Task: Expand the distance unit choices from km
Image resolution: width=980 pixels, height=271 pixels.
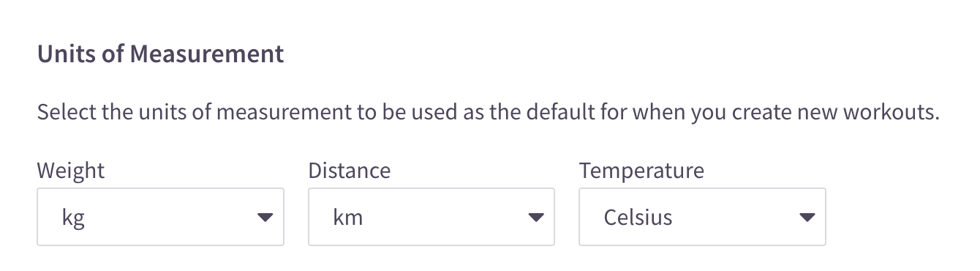Action: pyautogui.click(x=431, y=217)
